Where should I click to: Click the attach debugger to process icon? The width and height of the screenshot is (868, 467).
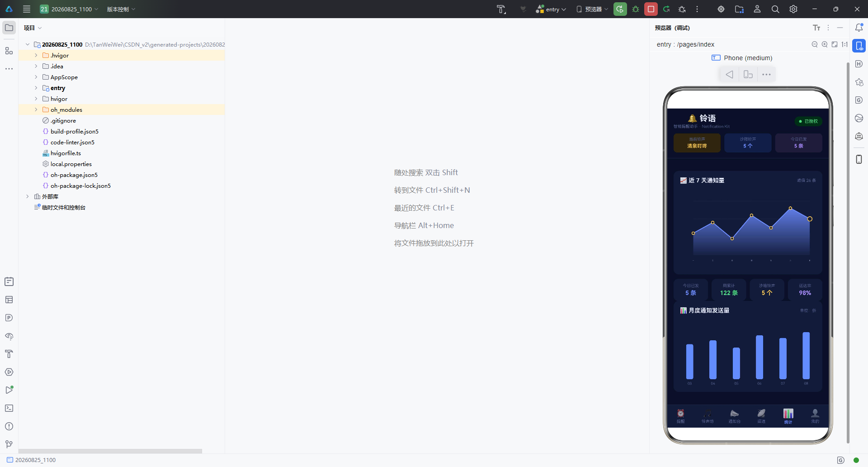point(682,9)
